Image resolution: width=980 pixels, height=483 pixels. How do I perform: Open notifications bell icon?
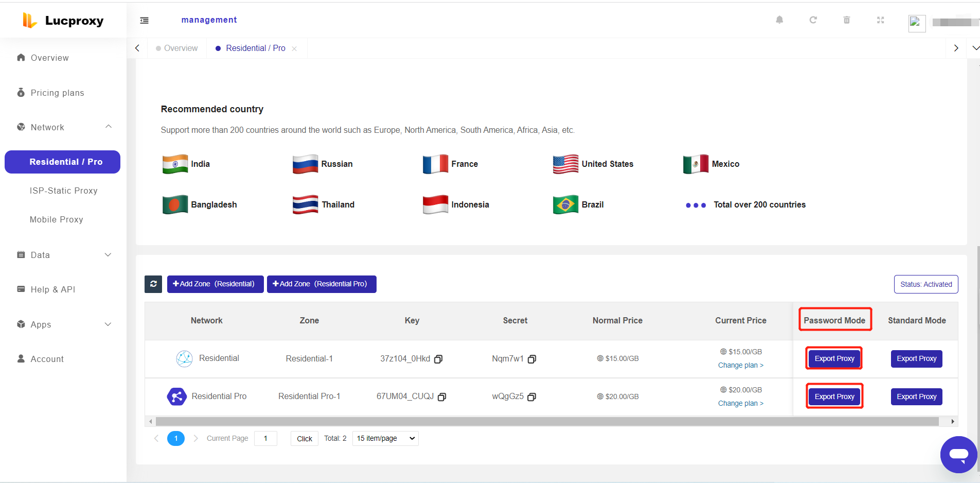(x=779, y=20)
